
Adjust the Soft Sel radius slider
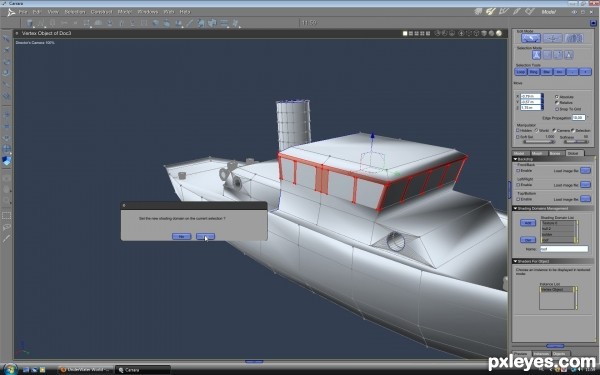point(539,142)
